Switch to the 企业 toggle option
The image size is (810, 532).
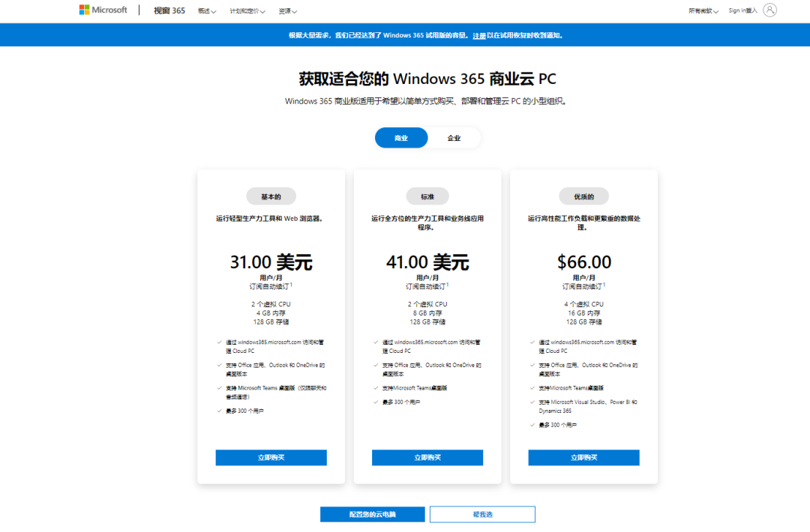(x=453, y=137)
